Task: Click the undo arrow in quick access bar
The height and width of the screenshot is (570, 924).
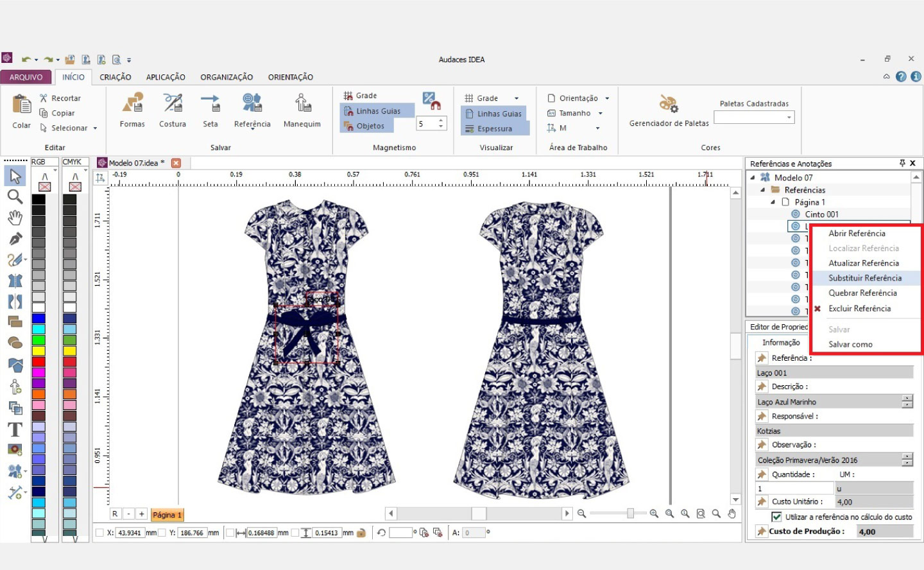Action: [26, 59]
